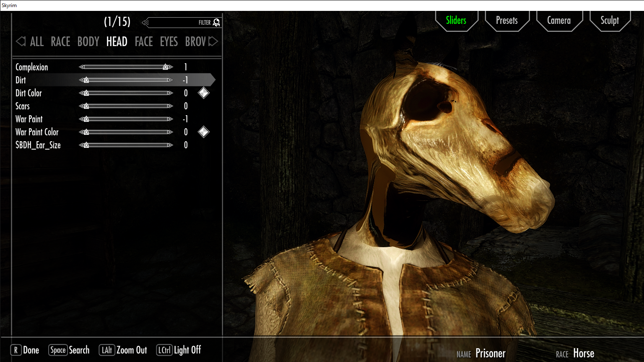The image size is (644, 362).
Task: Select the War Paint Color row label
Action: (37, 132)
